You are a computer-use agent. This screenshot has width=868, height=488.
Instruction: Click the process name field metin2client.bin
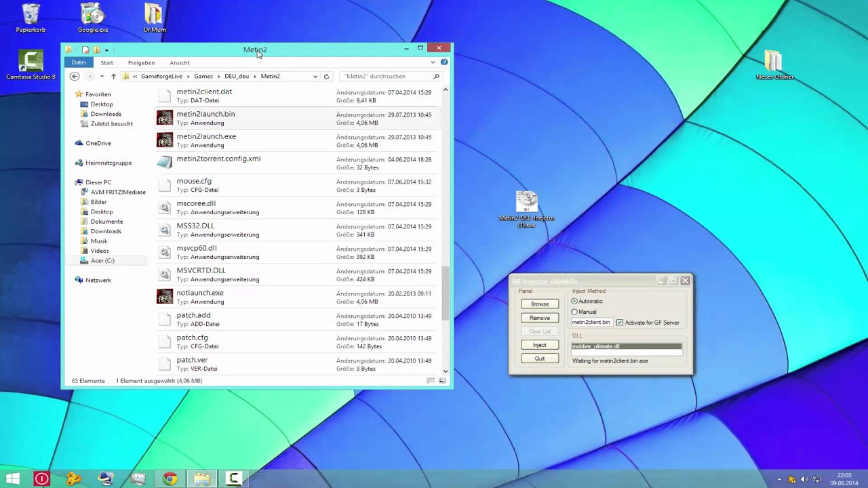click(591, 323)
